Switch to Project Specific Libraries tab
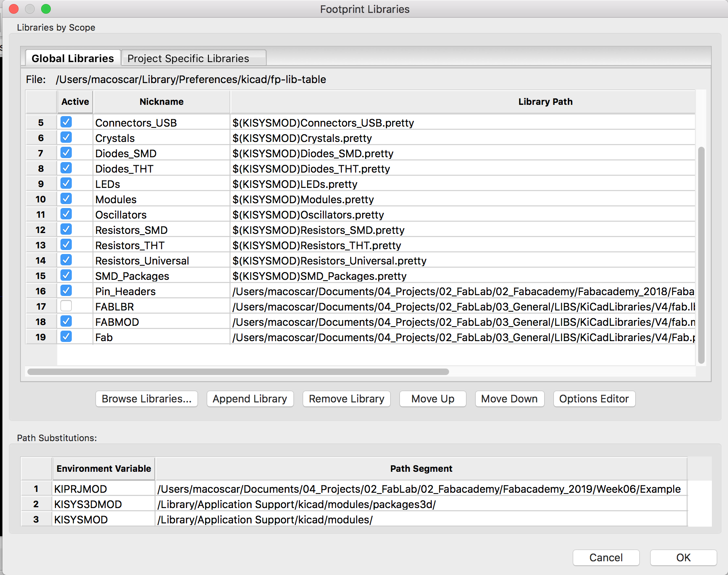Image resolution: width=728 pixels, height=575 pixels. pos(188,58)
